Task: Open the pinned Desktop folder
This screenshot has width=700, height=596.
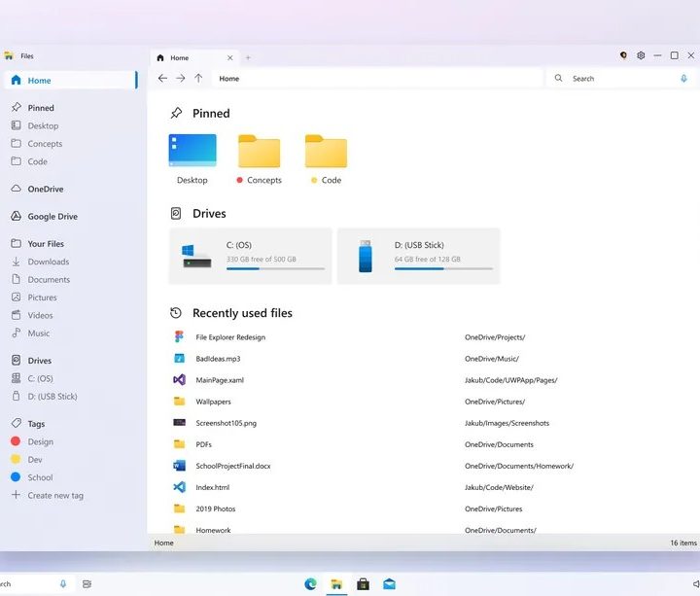Action: tap(192, 158)
